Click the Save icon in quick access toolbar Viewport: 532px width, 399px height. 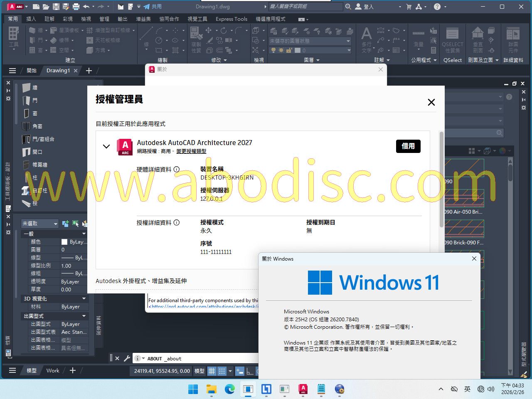point(56,7)
